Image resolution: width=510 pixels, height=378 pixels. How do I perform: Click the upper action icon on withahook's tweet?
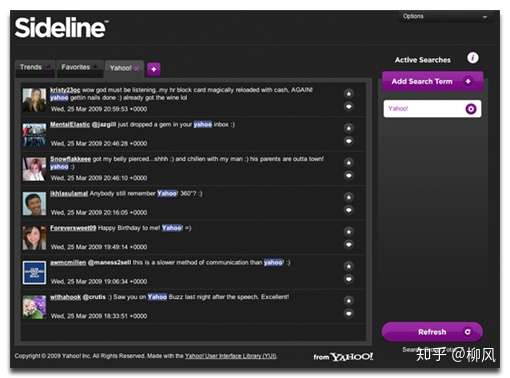point(348,301)
